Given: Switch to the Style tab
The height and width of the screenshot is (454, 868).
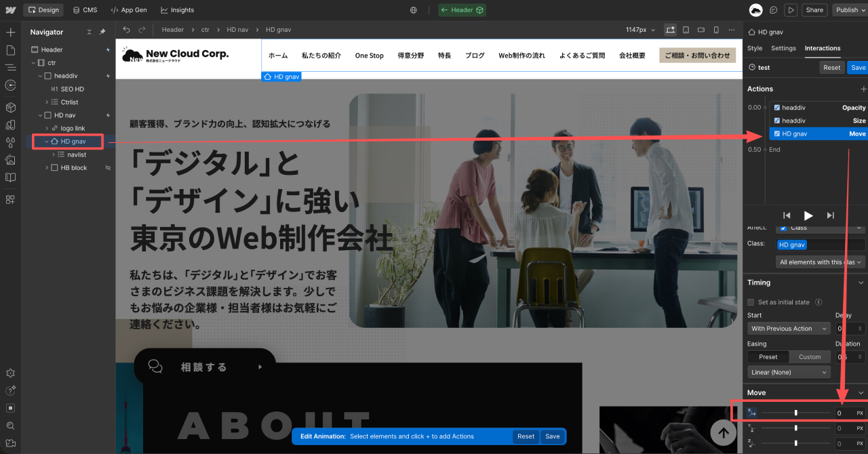Looking at the screenshot, I should 755,48.
